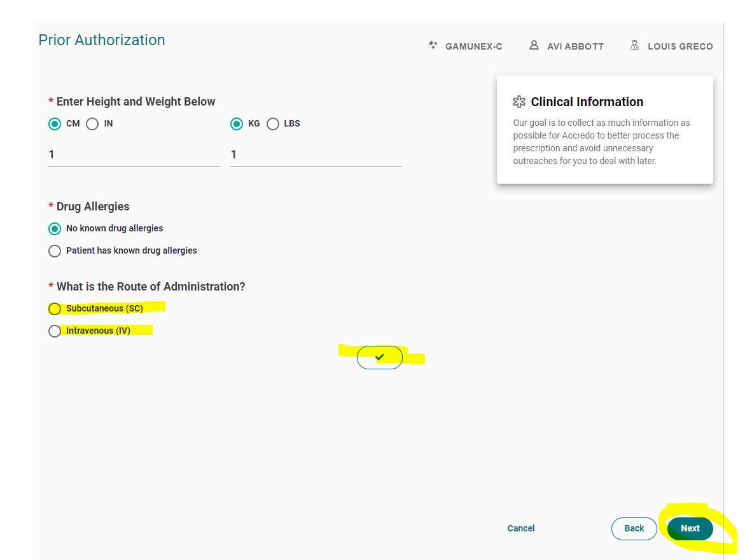This screenshot has height=560, width=745.
Task: Click 'Enter Height and Weight Below' label
Action: click(x=136, y=102)
